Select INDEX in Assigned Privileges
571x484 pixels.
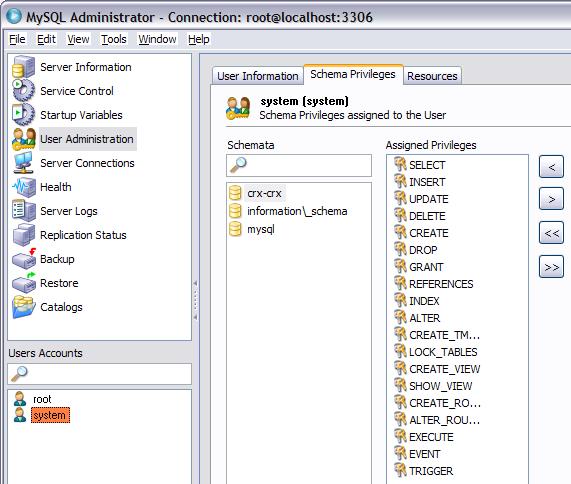(424, 301)
